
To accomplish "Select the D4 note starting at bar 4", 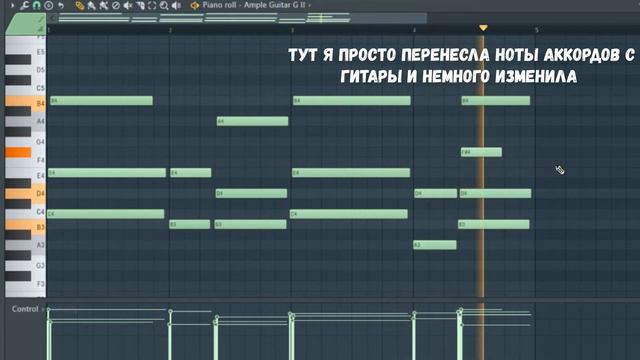I will pyautogui.click(x=436, y=193).
